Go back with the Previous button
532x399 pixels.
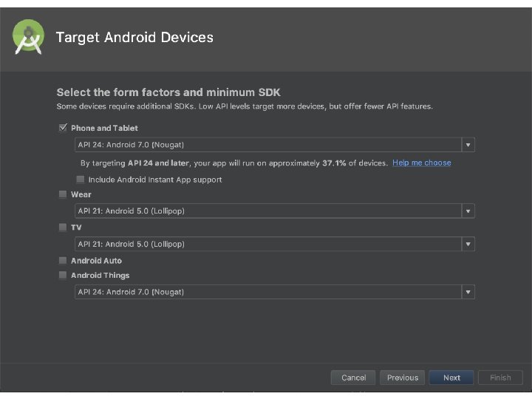(402, 378)
